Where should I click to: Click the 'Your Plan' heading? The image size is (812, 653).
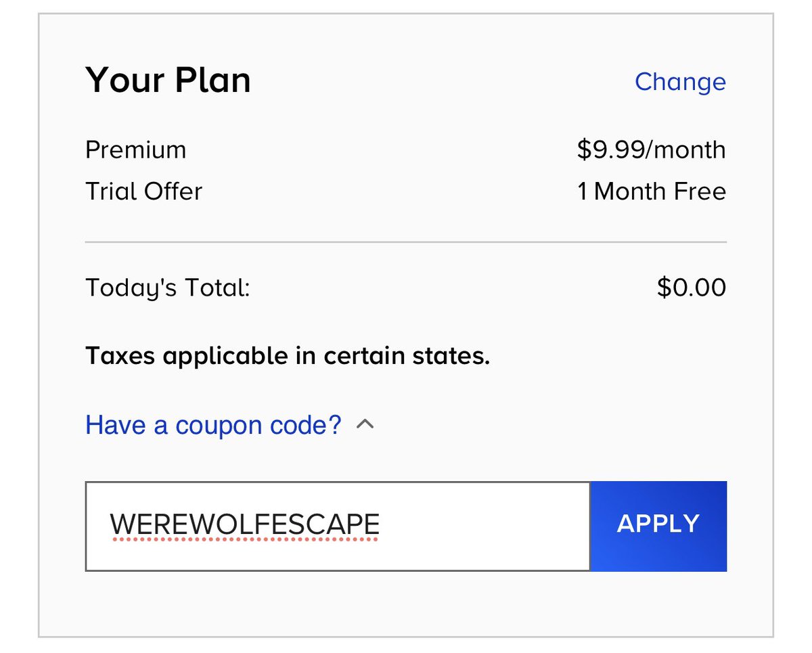coord(168,81)
